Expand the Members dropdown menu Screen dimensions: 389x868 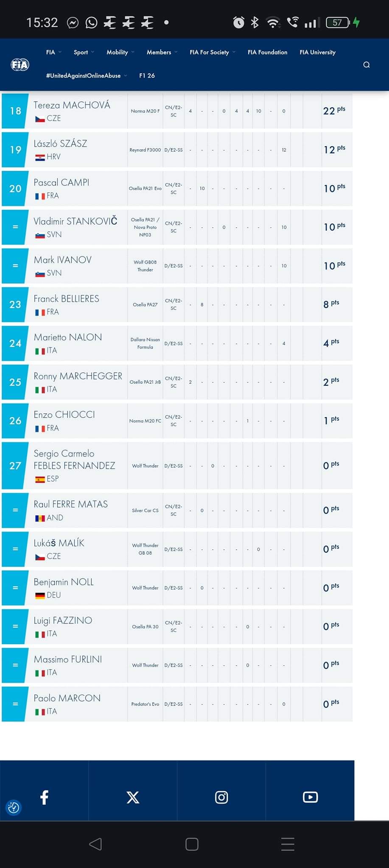pyautogui.click(x=162, y=52)
